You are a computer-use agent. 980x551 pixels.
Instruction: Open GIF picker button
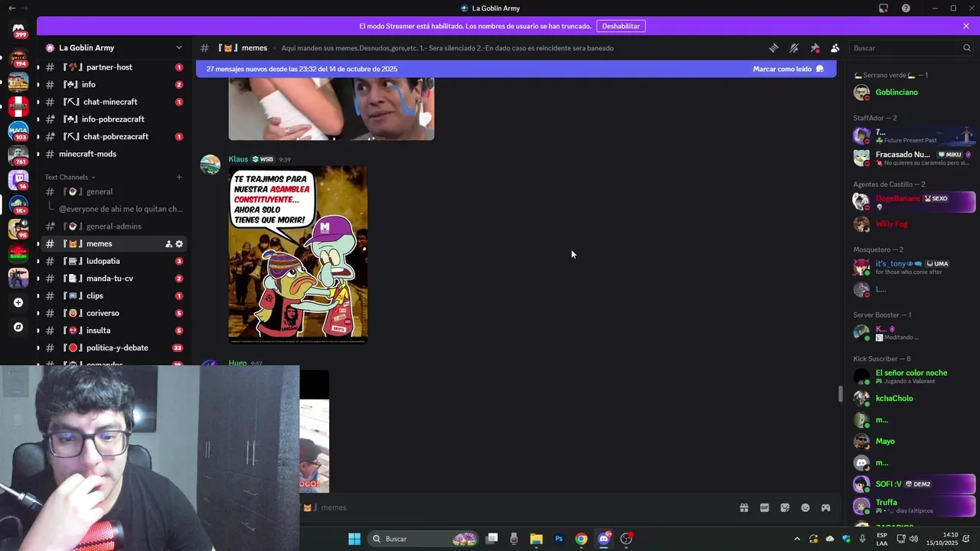pyautogui.click(x=764, y=507)
